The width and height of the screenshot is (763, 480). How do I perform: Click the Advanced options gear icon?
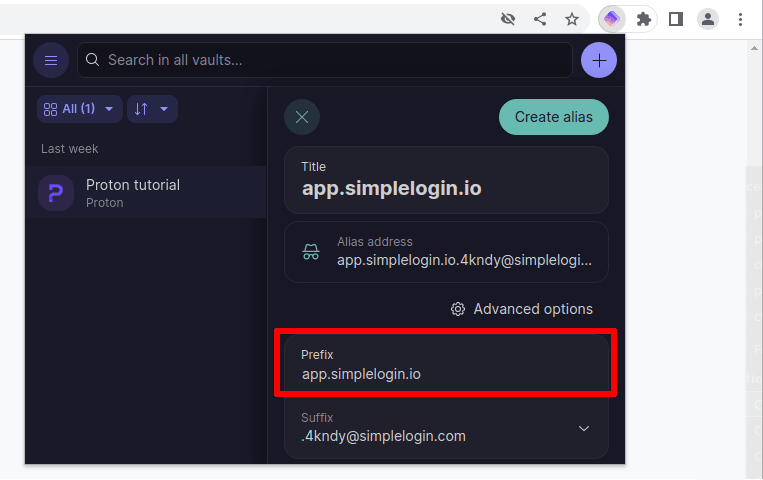[457, 309]
